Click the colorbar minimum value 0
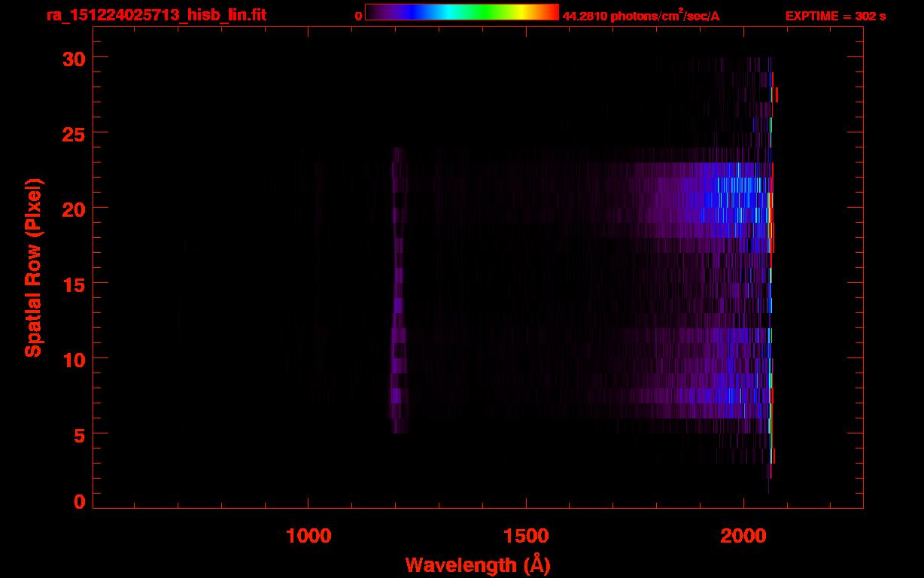This screenshot has width=924, height=578. pos(359,16)
